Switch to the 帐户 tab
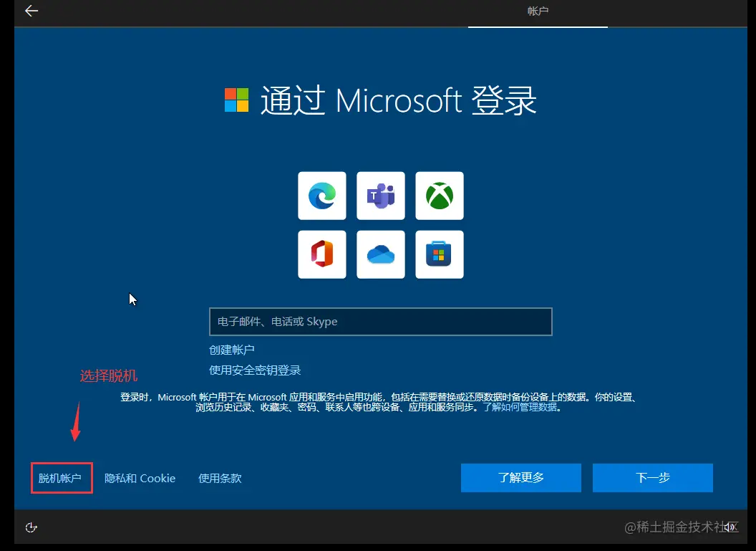Image resolution: width=756 pixels, height=551 pixels. click(x=538, y=11)
